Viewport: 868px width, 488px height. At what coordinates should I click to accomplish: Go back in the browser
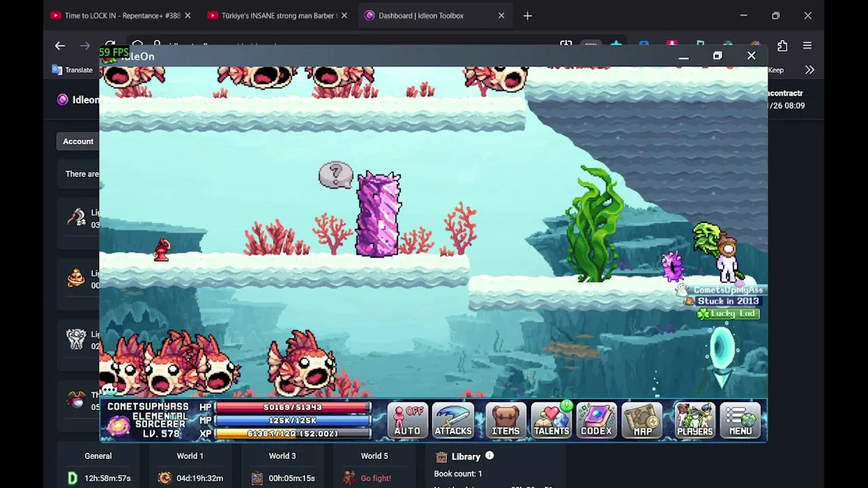click(x=60, y=45)
